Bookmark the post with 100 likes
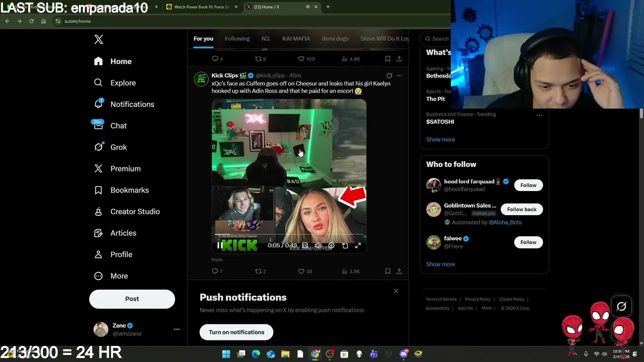Viewport: 644px width, 362px height. [387, 59]
